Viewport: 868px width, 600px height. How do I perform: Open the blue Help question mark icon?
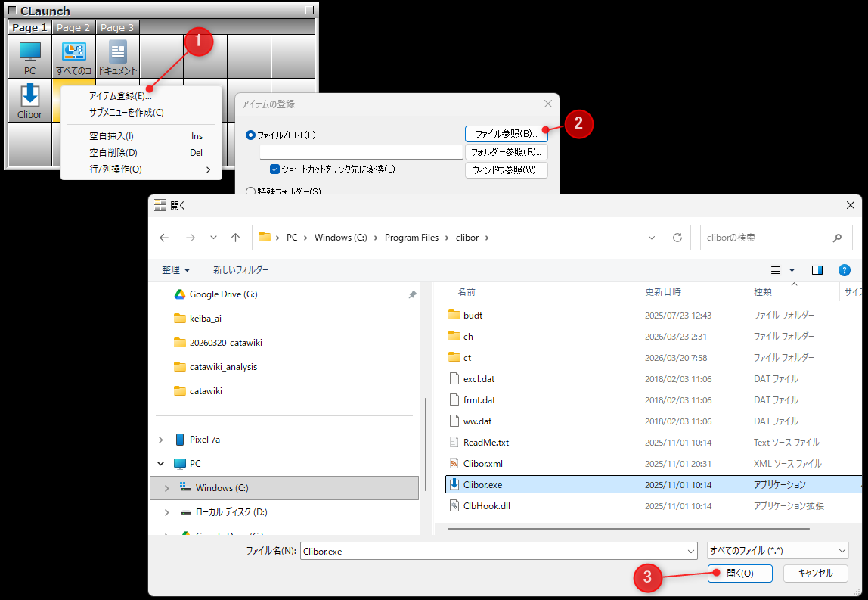pos(845,270)
